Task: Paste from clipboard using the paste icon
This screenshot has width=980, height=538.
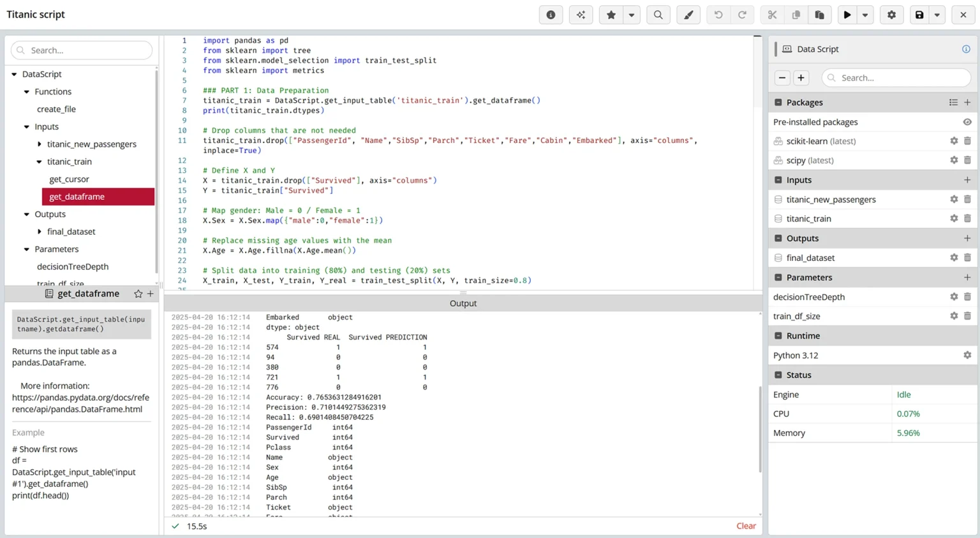Action: click(x=819, y=15)
